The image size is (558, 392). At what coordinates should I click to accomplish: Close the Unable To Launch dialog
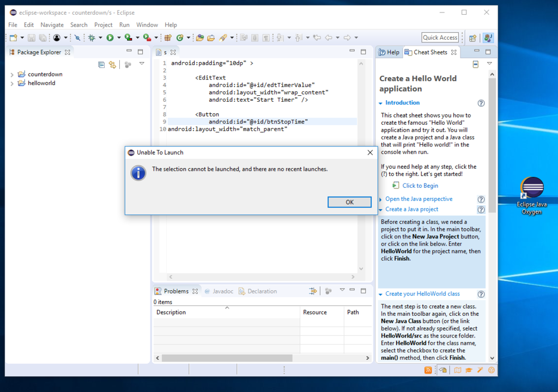pyautogui.click(x=370, y=152)
